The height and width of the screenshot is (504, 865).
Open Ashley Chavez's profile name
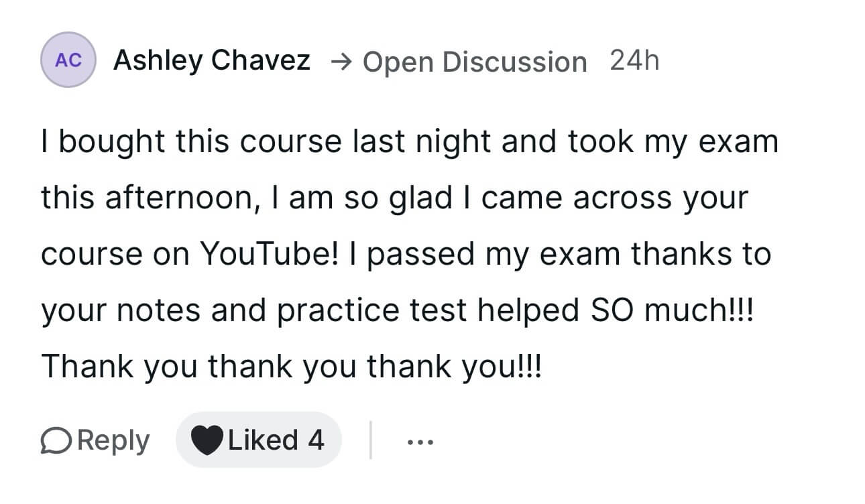pyautogui.click(x=212, y=60)
